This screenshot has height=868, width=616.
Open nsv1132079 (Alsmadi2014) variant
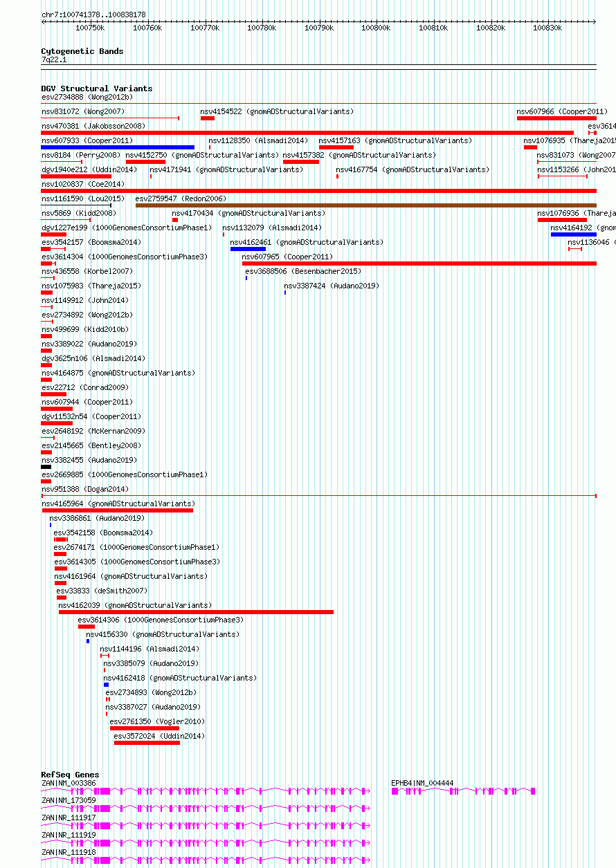[x=272, y=228]
